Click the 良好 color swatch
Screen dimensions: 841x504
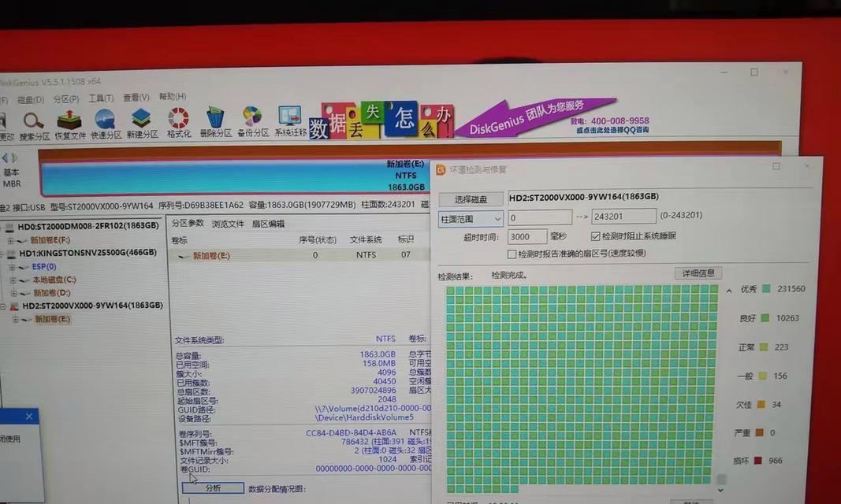pos(765,318)
